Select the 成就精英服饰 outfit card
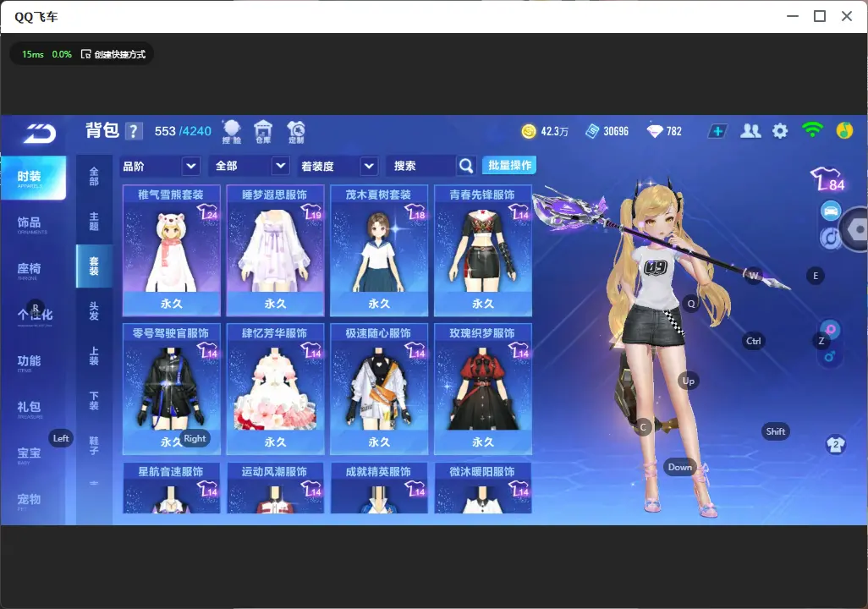The height and width of the screenshot is (609, 868). (379, 488)
